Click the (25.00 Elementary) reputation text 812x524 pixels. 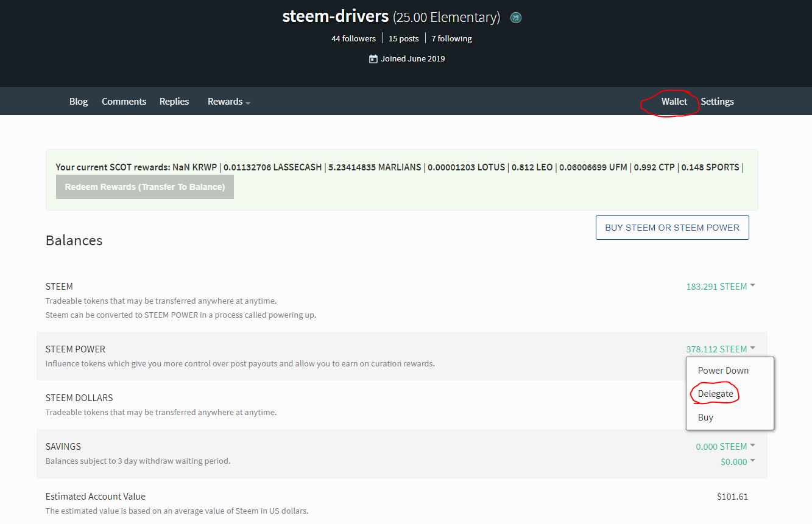tap(447, 18)
